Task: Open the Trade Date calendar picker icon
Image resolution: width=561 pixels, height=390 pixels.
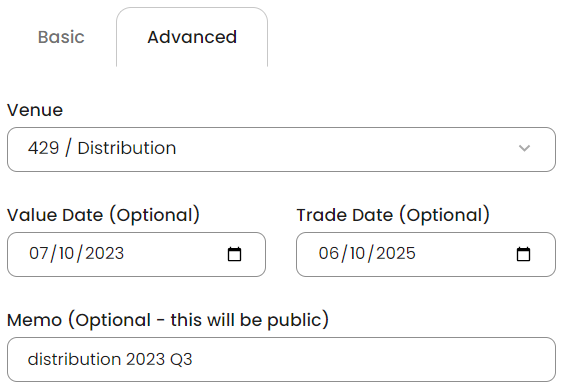Action: (523, 254)
